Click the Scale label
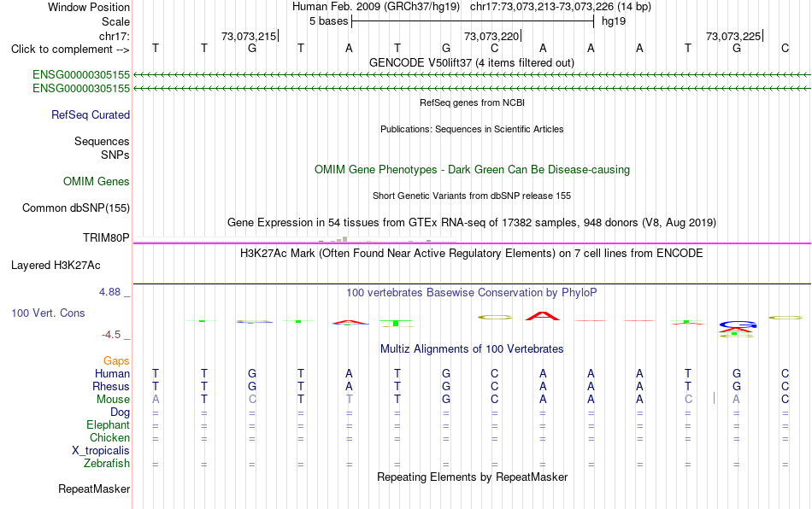The width and height of the screenshot is (812, 509). point(115,21)
